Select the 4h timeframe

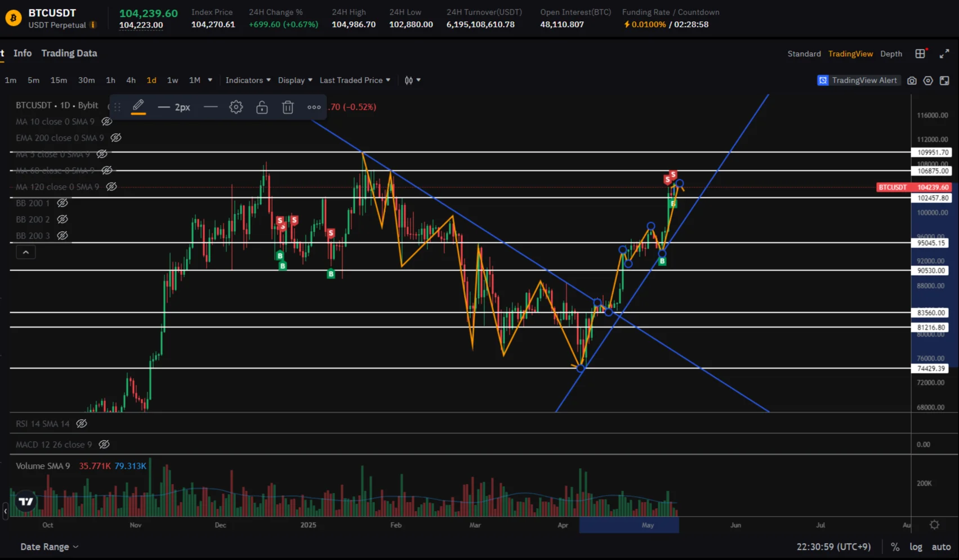click(x=131, y=80)
